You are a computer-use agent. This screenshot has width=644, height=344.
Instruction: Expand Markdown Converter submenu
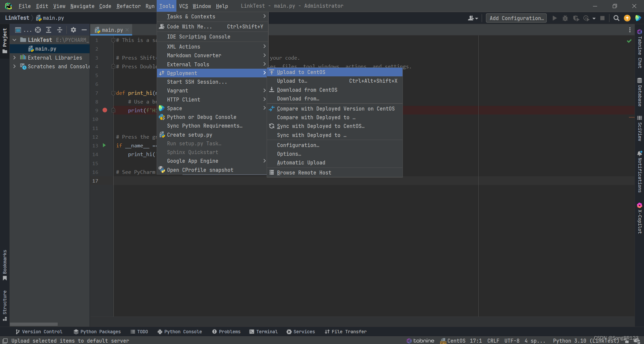tap(212, 55)
